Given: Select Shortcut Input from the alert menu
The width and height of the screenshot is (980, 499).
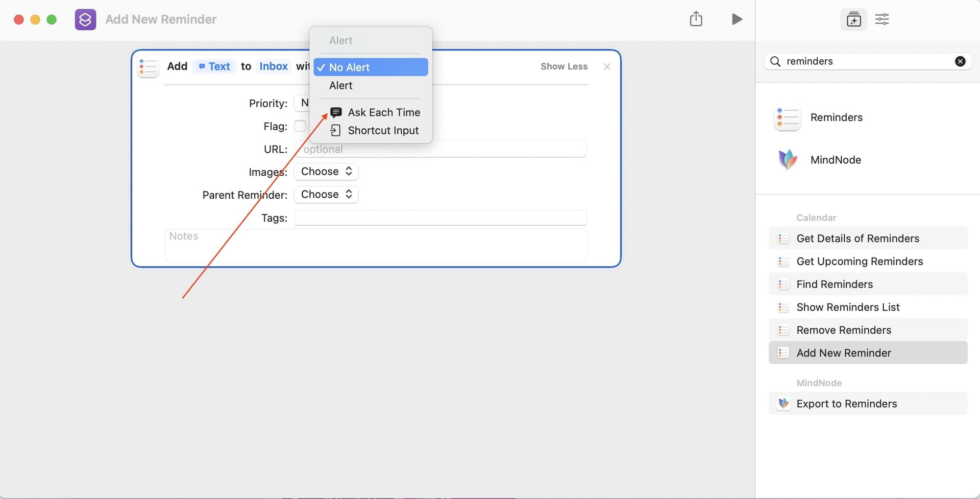Looking at the screenshot, I should pos(383,130).
